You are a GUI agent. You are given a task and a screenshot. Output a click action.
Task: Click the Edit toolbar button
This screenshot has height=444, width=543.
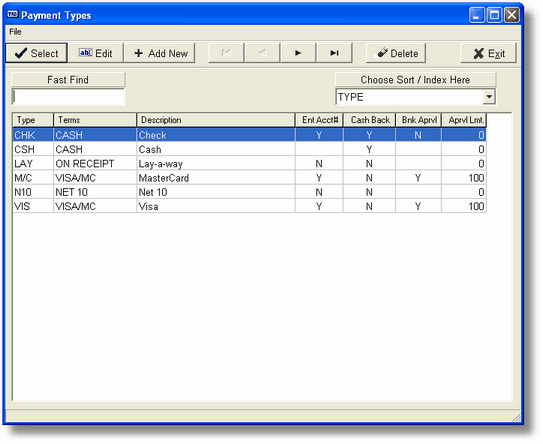coord(96,53)
